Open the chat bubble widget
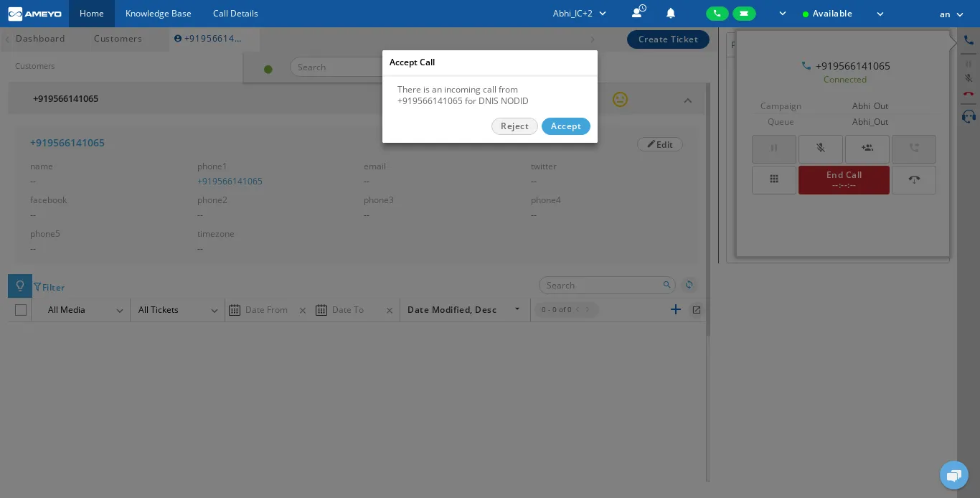Image resolution: width=980 pixels, height=498 pixels. tap(954, 475)
